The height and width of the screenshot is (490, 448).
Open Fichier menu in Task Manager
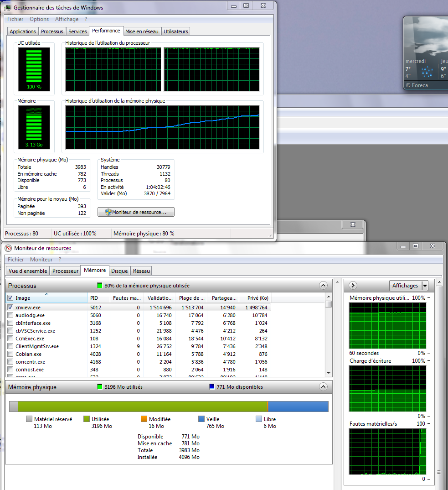[x=15, y=19]
